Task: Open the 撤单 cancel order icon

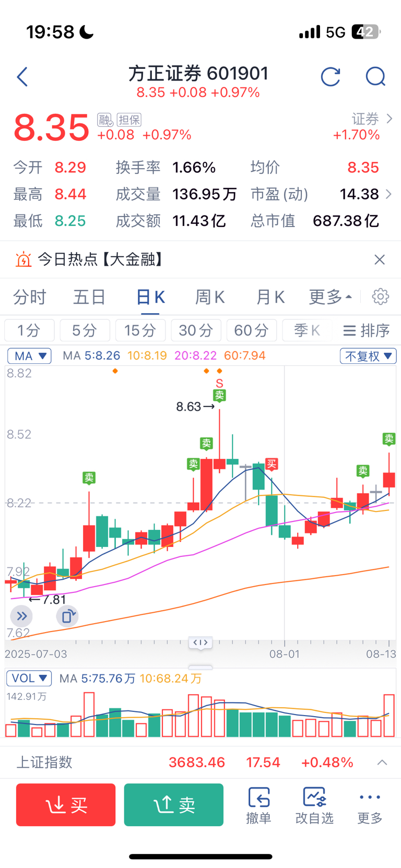Action: [x=258, y=805]
